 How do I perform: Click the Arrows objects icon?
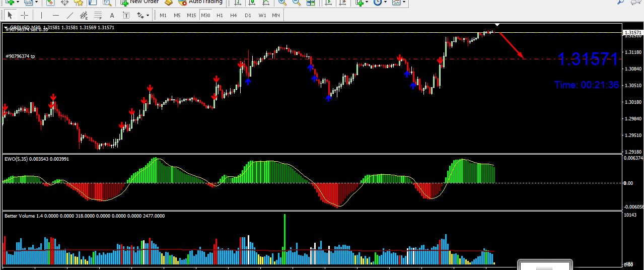coord(139,15)
